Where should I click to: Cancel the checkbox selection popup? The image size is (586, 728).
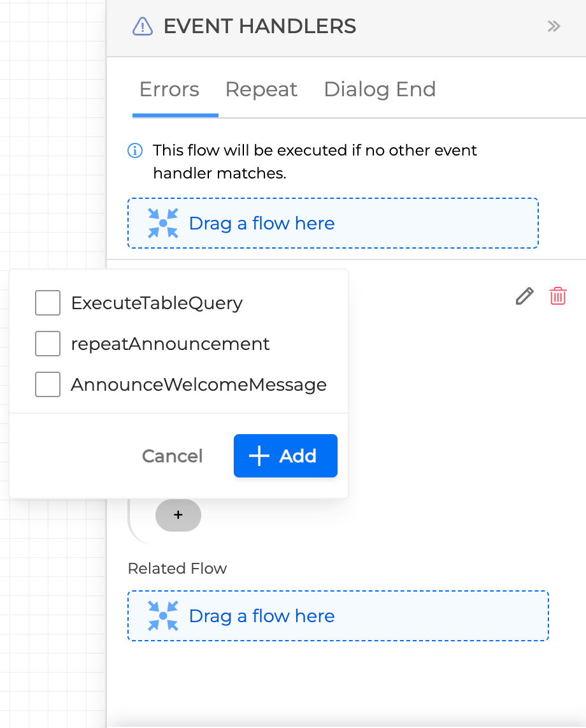(x=172, y=456)
